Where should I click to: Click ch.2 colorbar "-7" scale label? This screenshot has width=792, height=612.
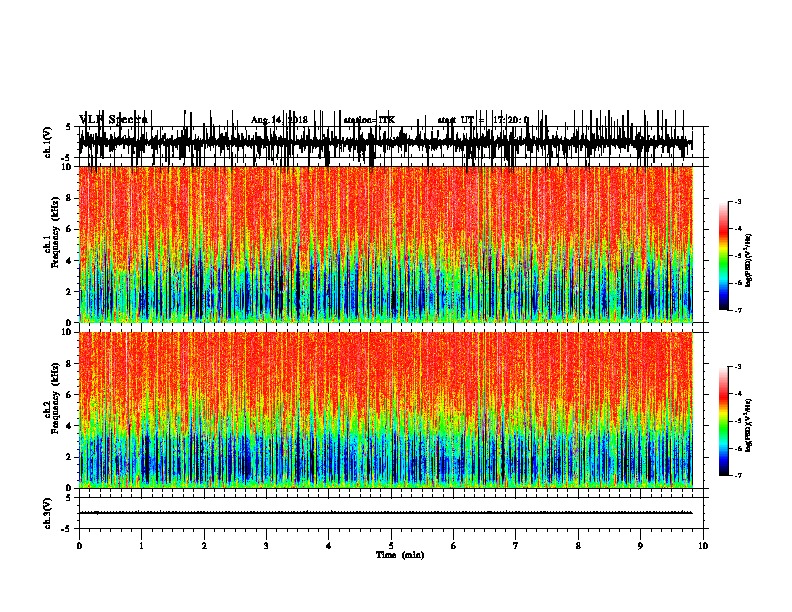click(737, 476)
